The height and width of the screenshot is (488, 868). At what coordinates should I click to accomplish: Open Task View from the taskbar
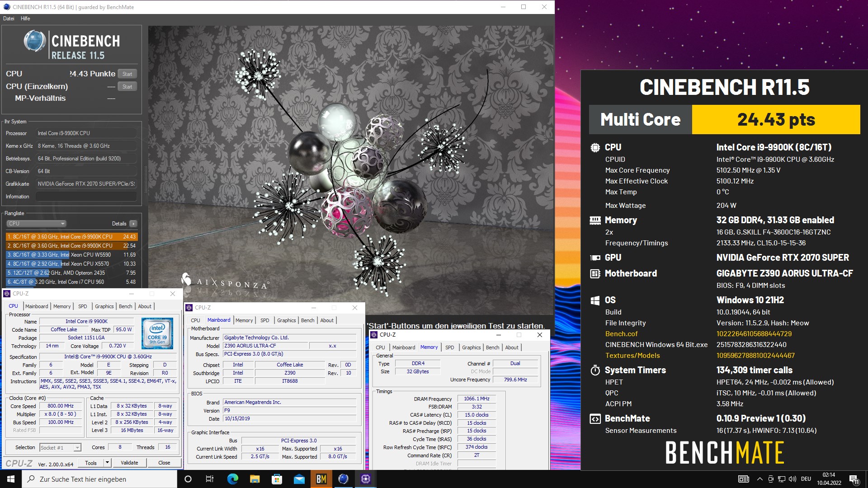(x=210, y=479)
